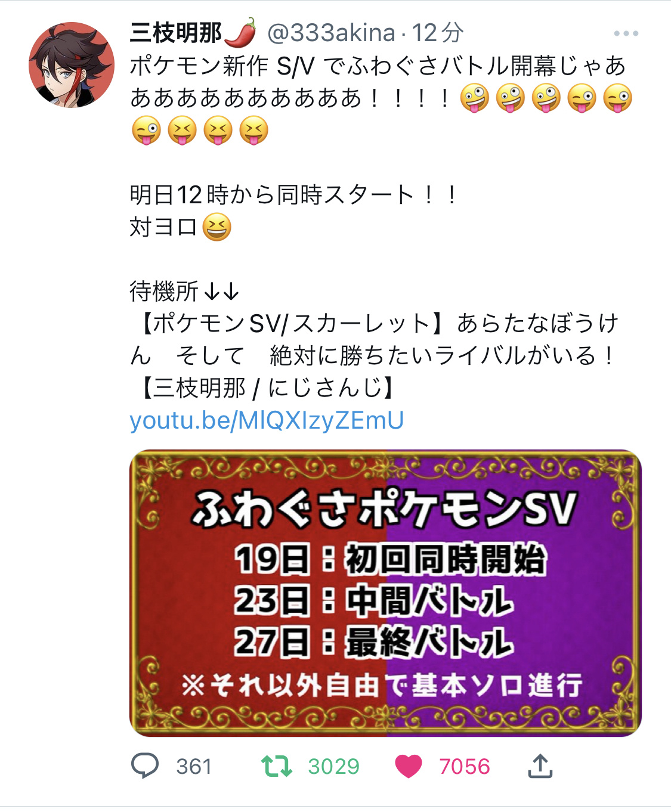Open the three-dot more options menu
Viewport: 671px width, 812px height.
pos(626,34)
